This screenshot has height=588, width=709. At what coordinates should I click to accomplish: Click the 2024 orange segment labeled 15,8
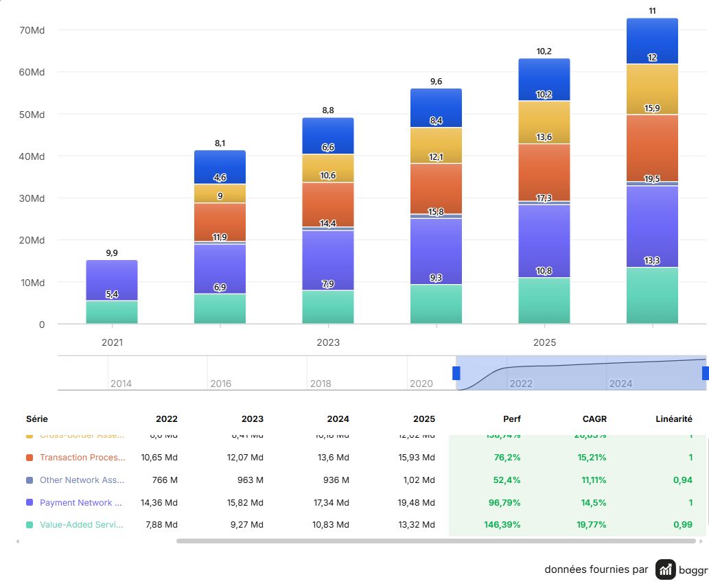(x=436, y=189)
